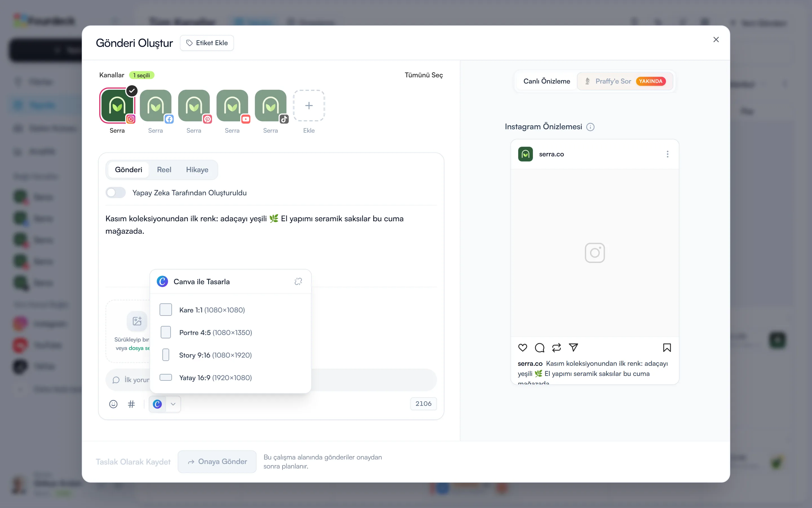812x508 pixels.
Task: Switch to the Gönderi tab
Action: click(x=129, y=170)
